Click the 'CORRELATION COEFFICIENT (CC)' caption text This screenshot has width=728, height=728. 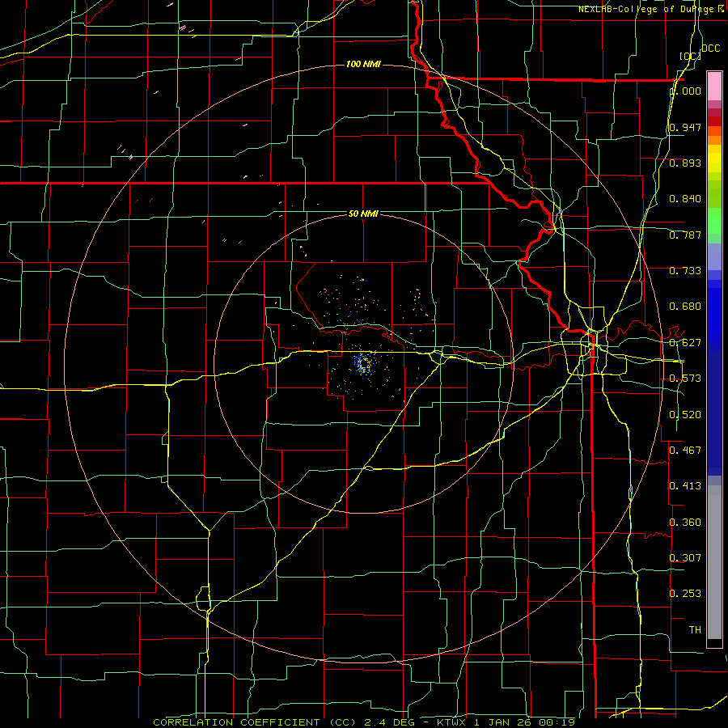point(254,722)
